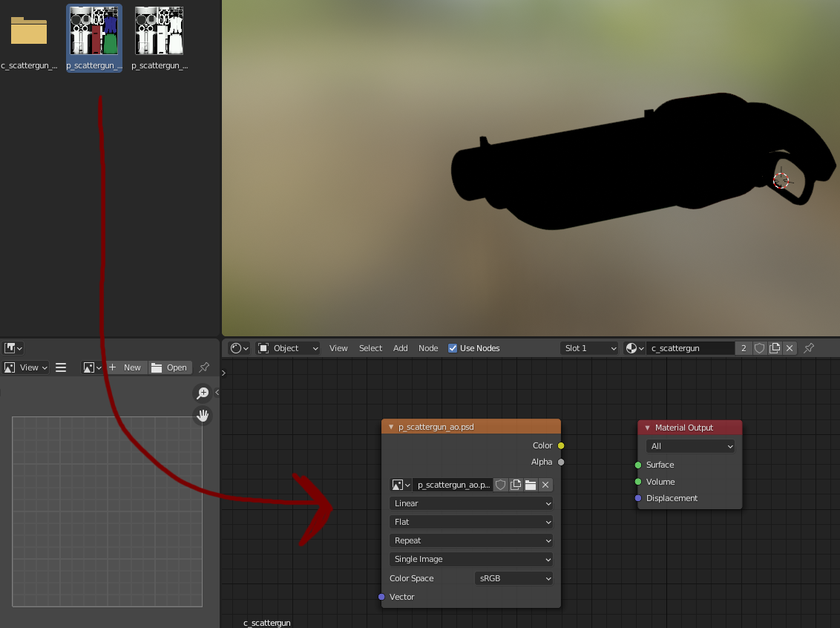
Task: Toggle the node editor pin icon
Action: (809, 348)
